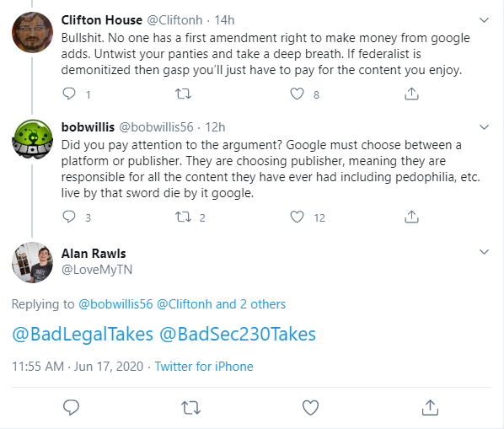The height and width of the screenshot is (429, 504).
Task: Reply to Clifton House's tweet
Action: pos(69,94)
